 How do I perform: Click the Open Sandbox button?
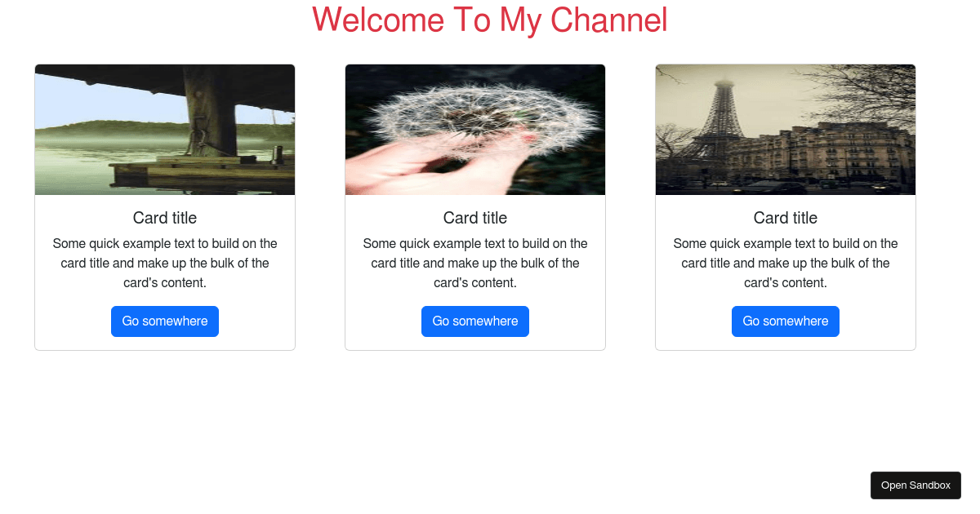915,485
